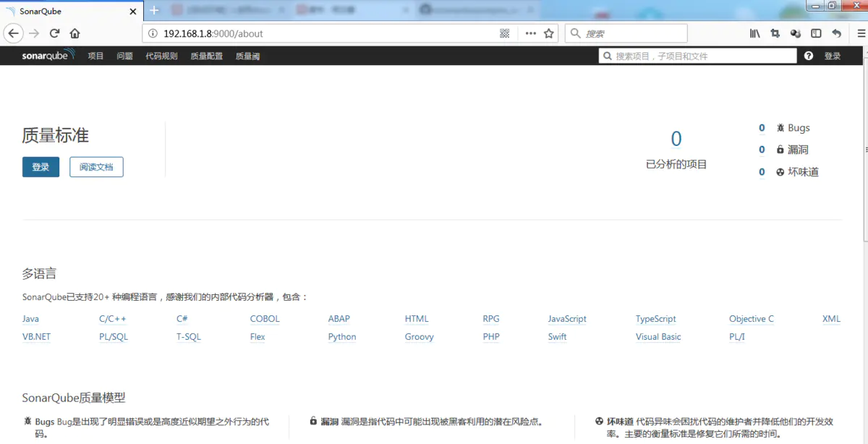Screen dimensions: 868x444
Task: Open the 质量阈 menu in navbar
Action: tap(247, 56)
